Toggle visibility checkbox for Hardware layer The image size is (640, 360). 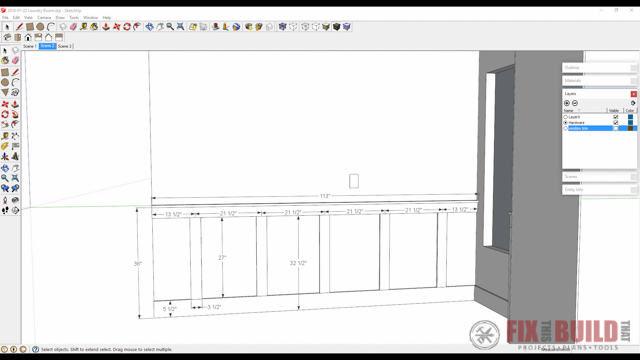pos(616,122)
